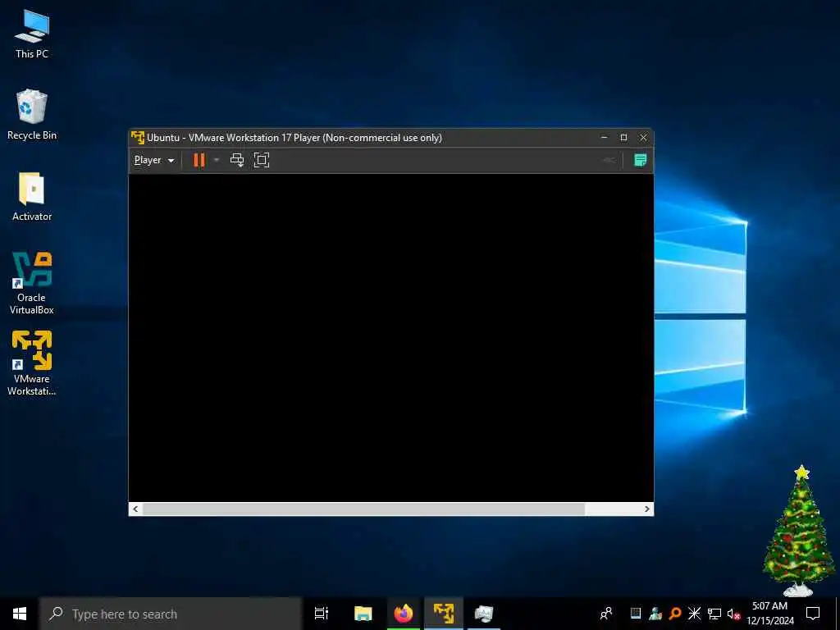Image resolution: width=840 pixels, height=630 pixels.
Task: Minimize the VMware Player window
Action: click(605, 138)
